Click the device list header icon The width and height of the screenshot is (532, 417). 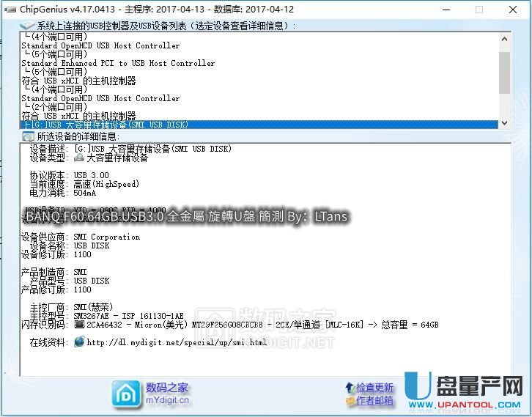(x=28, y=26)
